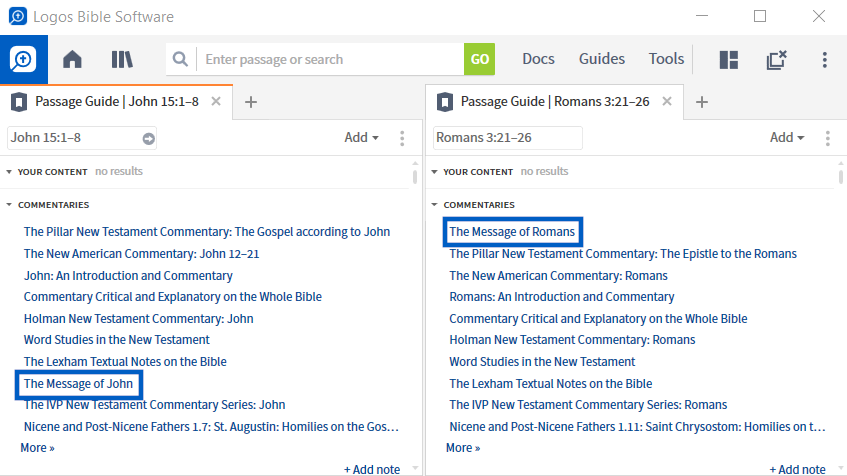The image size is (847, 476).
Task: Collapse Your Content section in John panel
Action: pyautogui.click(x=9, y=172)
